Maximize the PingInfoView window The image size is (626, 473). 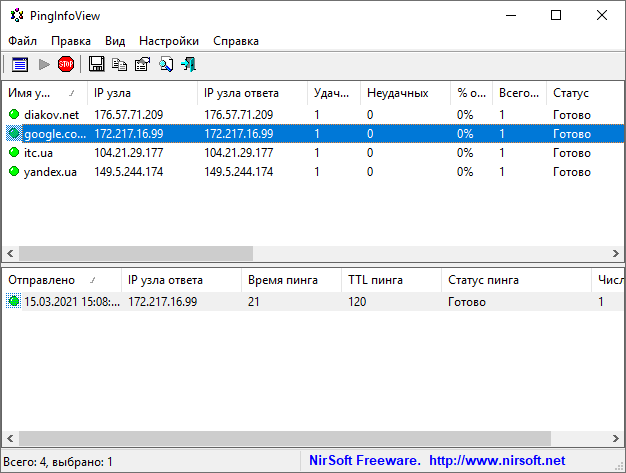point(556,15)
